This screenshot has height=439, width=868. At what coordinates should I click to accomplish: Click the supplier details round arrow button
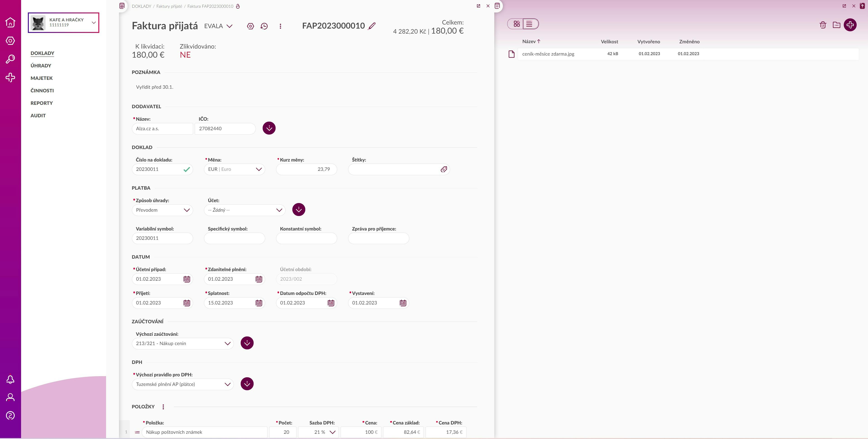pyautogui.click(x=269, y=128)
